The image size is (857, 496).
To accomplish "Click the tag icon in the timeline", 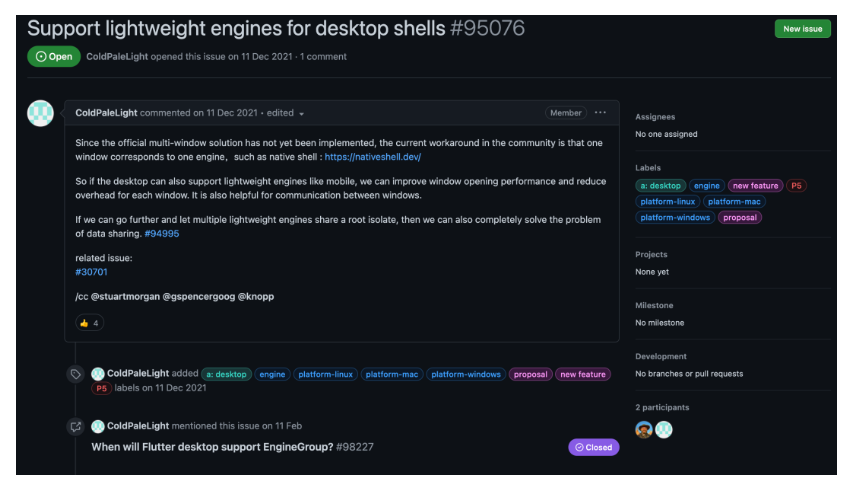I will (75, 374).
